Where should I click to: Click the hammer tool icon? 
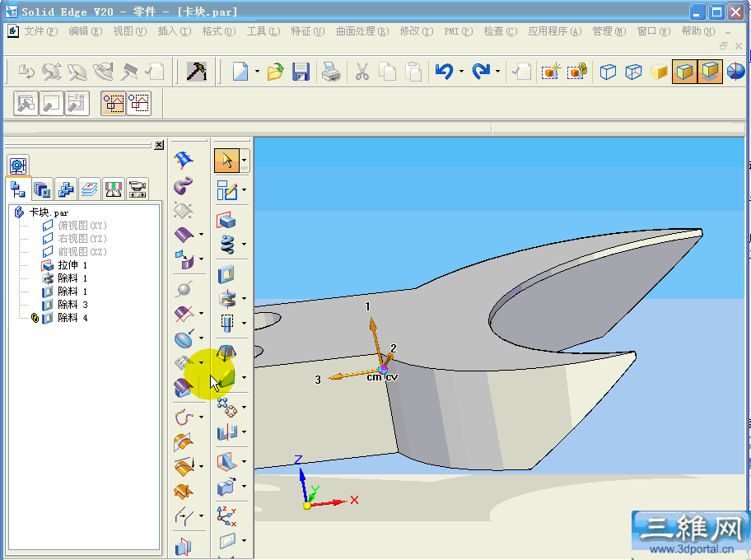pos(196,72)
